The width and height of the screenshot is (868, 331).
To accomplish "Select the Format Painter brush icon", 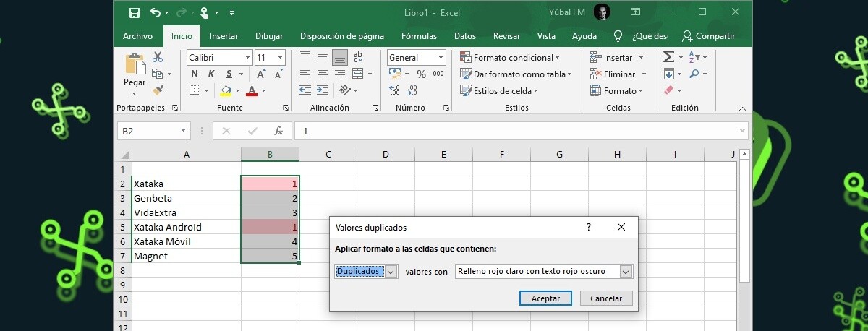I will 158,90.
